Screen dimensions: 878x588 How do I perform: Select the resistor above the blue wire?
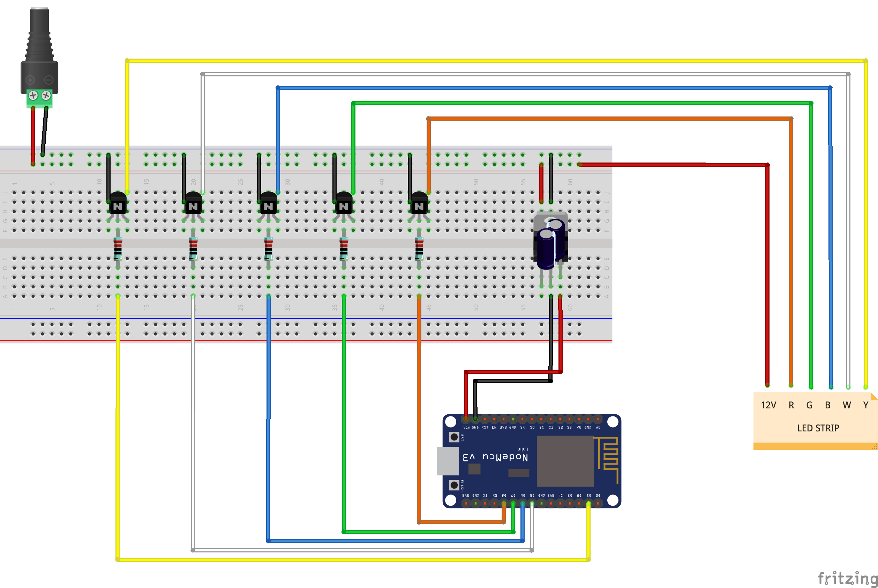click(269, 249)
